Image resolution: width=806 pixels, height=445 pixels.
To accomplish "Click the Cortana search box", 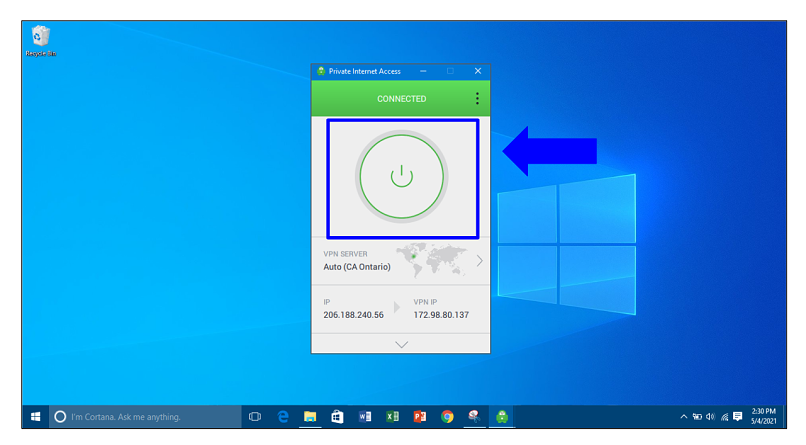I will point(145,417).
